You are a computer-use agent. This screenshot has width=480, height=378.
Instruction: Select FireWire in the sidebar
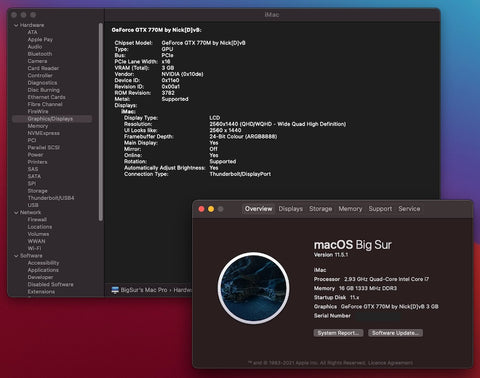[38, 112]
